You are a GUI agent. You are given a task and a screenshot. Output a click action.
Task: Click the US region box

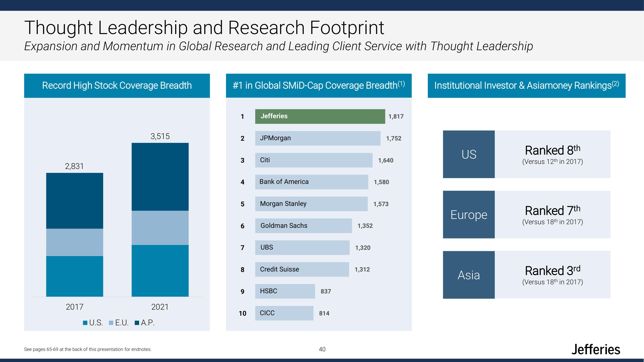pos(469,154)
